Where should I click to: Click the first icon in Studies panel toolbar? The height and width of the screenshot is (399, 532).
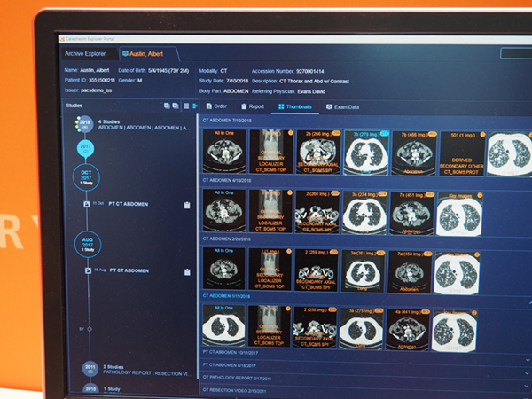166,106
